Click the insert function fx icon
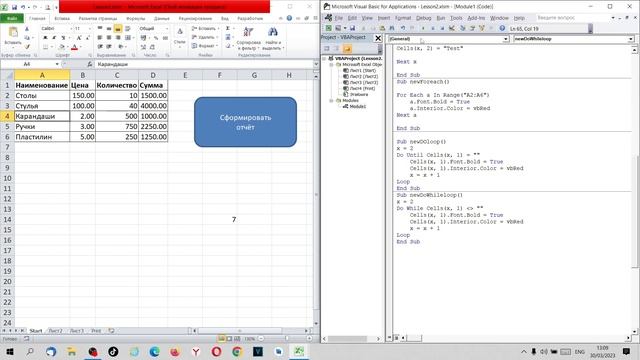Screen dimensions: 640x360 pos(89,64)
